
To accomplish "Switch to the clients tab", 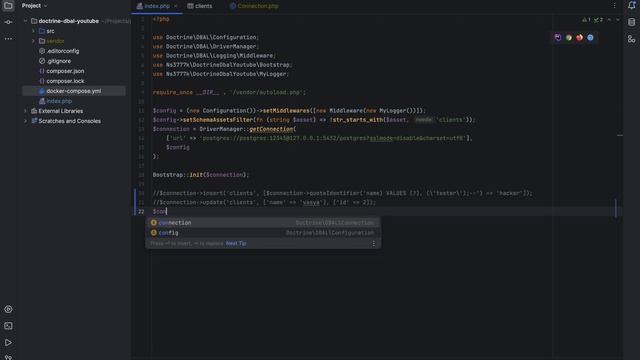I will [200, 6].
